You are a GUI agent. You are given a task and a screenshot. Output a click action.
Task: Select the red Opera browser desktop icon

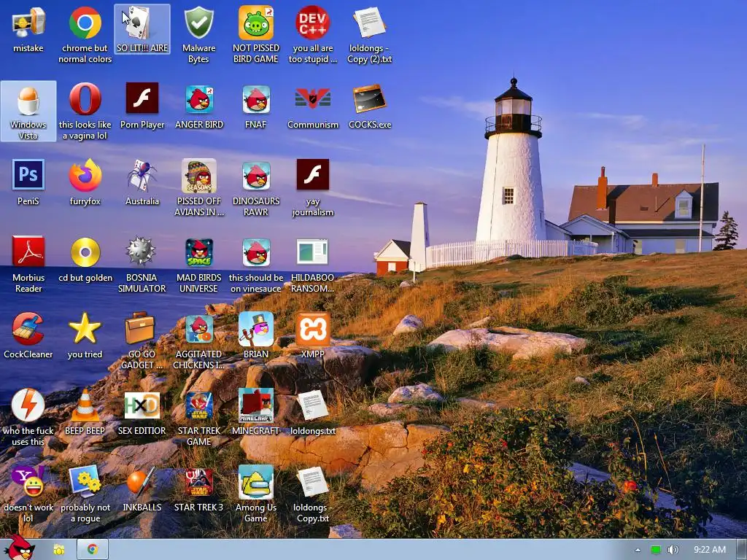(85, 112)
